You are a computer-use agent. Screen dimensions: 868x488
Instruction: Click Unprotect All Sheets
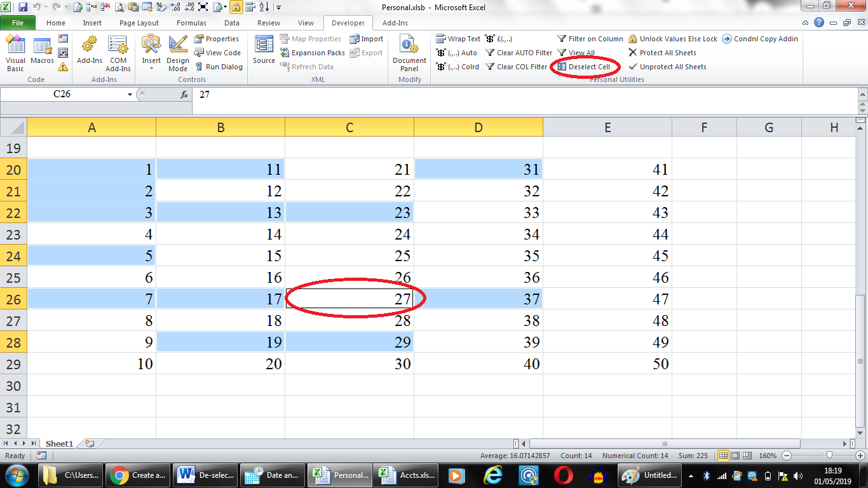click(x=667, y=67)
